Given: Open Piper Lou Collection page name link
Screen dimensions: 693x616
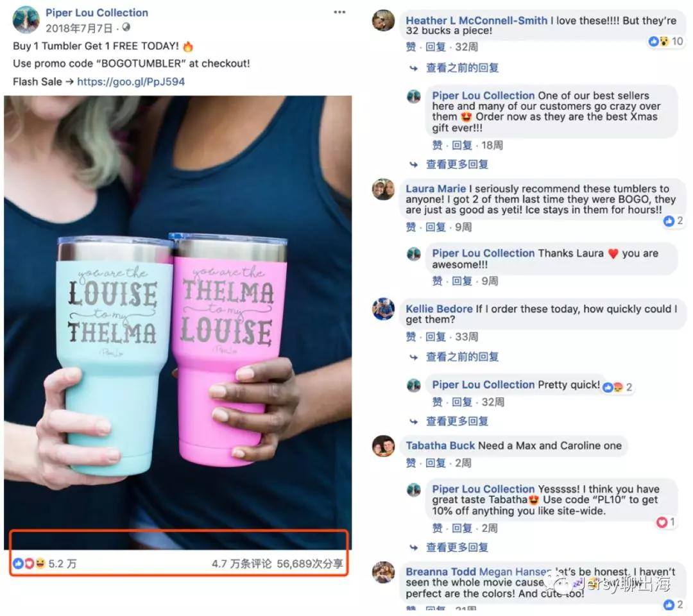Looking at the screenshot, I should pos(97,13).
